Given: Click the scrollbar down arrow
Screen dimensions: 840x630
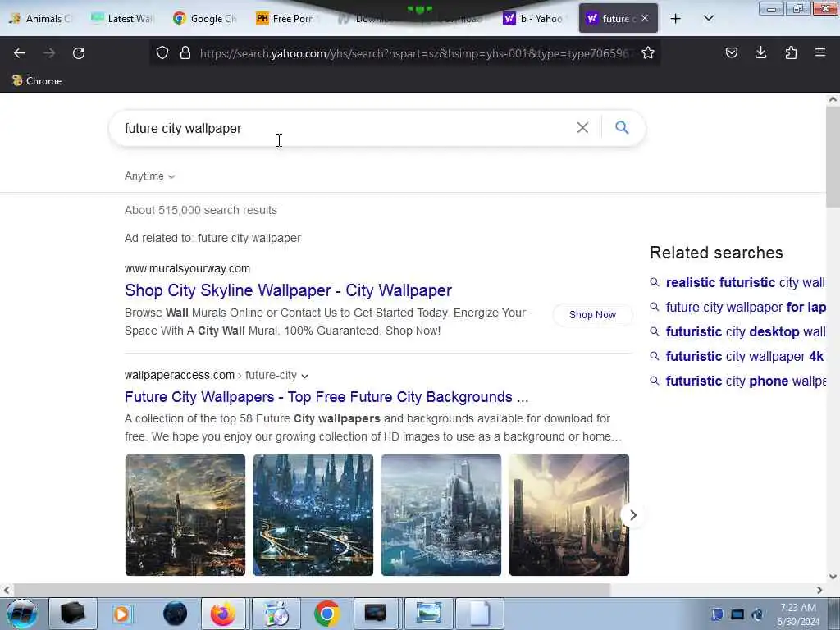Looking at the screenshot, I should click(x=833, y=577).
